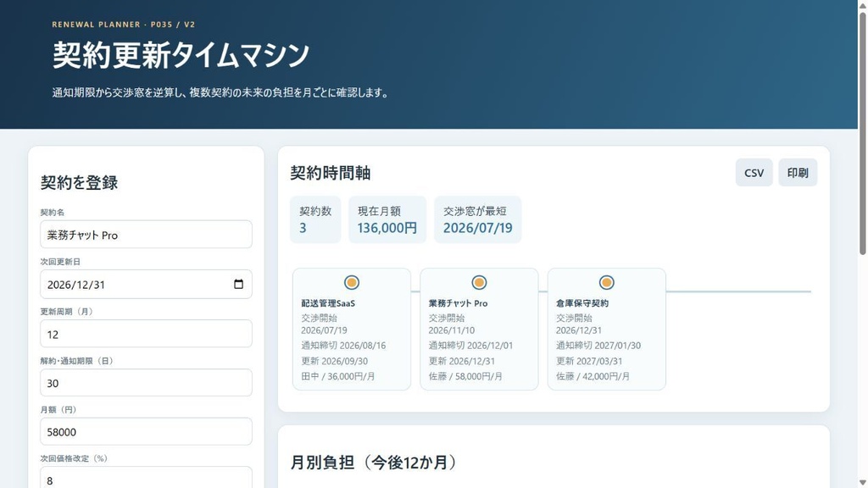
Task: Click 佐藤 / 42,000円/月 text
Action: pos(593,376)
